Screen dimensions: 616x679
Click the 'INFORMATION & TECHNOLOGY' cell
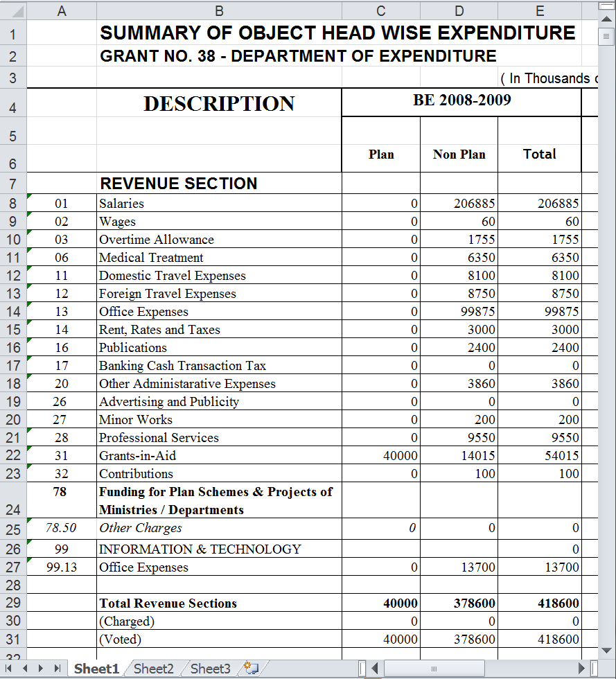tap(219, 549)
